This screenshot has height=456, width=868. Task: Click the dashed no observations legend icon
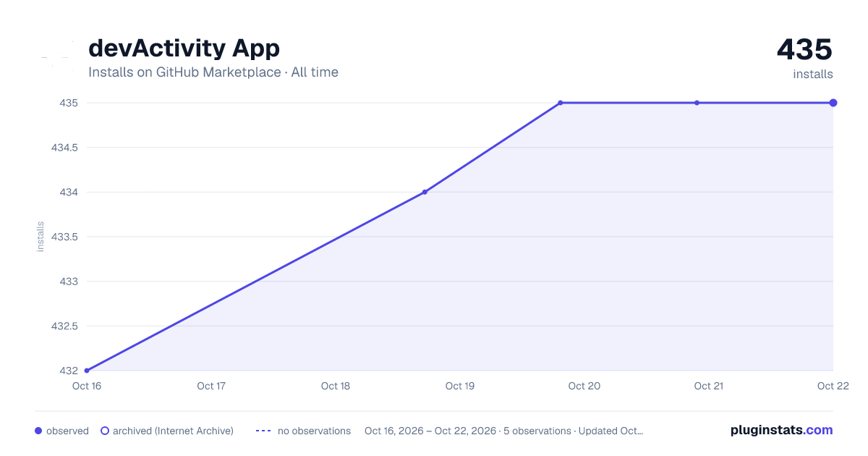[x=263, y=431]
